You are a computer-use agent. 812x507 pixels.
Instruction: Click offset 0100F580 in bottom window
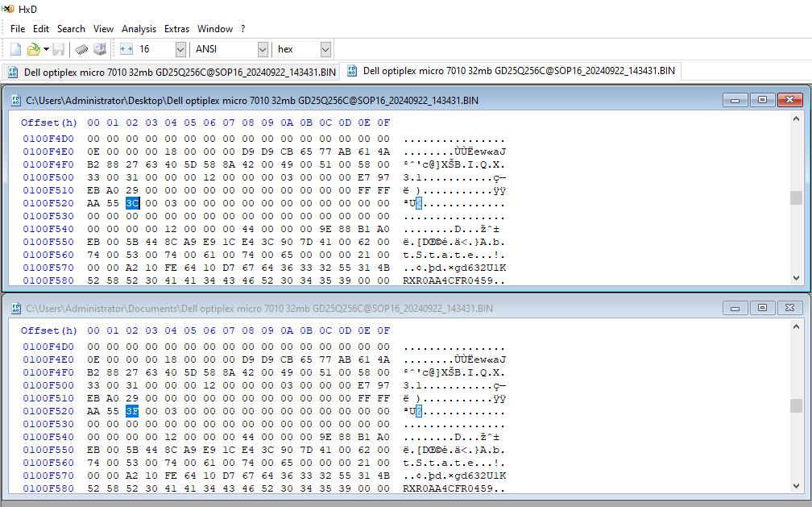click(x=48, y=488)
